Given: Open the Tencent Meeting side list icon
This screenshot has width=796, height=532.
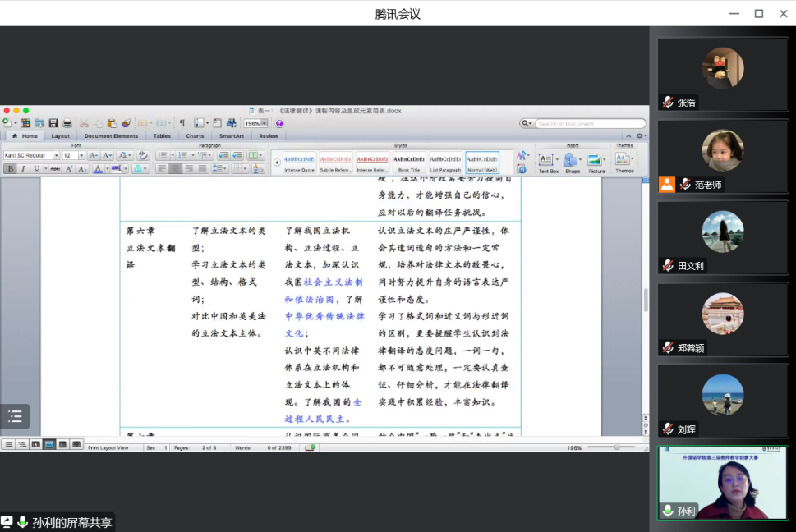Looking at the screenshot, I should click(15, 416).
